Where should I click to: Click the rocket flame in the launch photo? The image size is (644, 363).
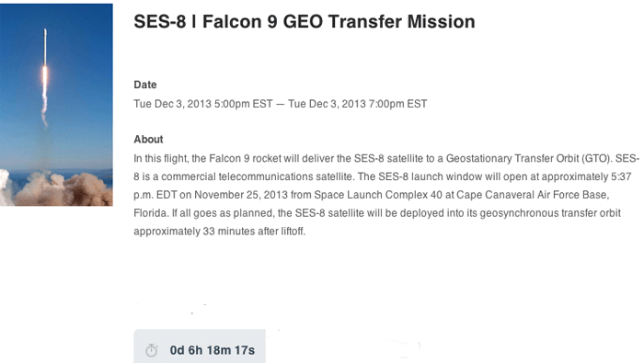(x=45, y=78)
